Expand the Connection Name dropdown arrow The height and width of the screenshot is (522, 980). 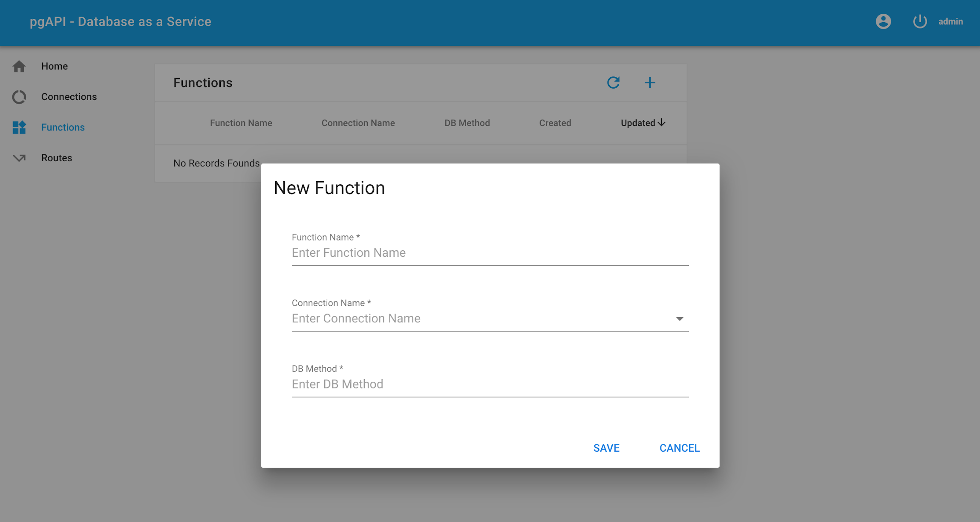(x=680, y=319)
